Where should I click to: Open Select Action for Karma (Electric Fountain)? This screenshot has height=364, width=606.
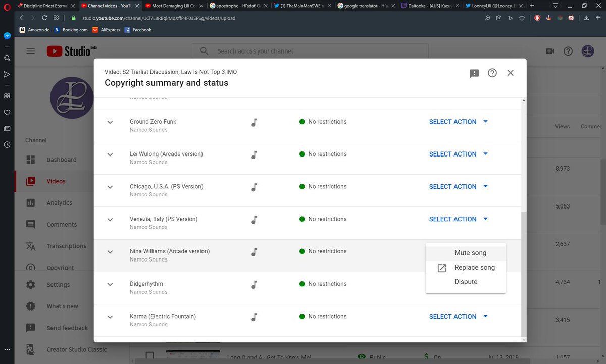459,316
